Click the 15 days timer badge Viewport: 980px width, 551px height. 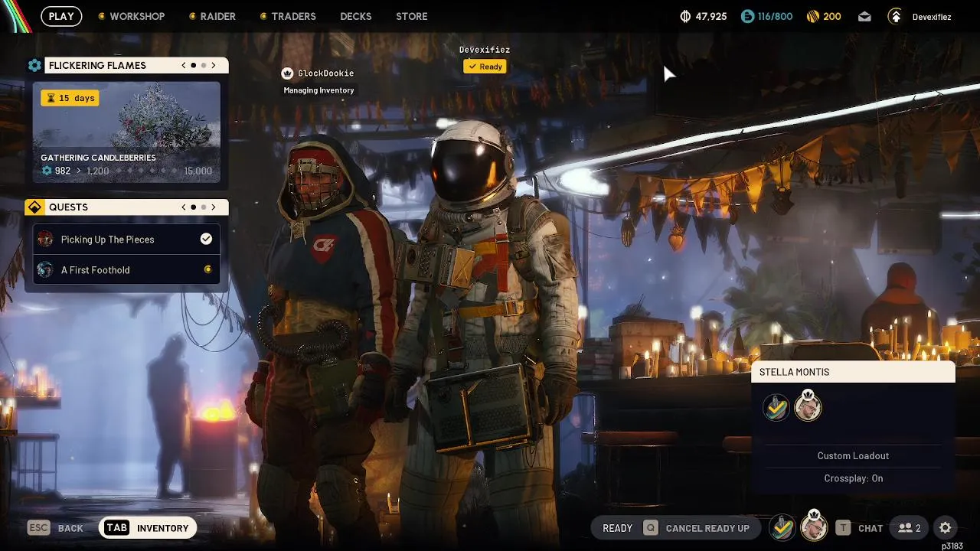(x=70, y=98)
